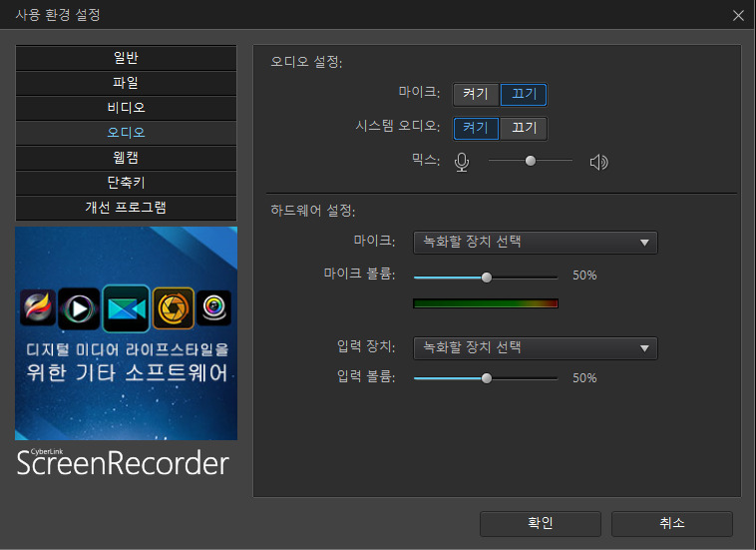The width and height of the screenshot is (756, 550).
Task: Click the CyberLink ScreenRecorder logo
Action: 123,462
